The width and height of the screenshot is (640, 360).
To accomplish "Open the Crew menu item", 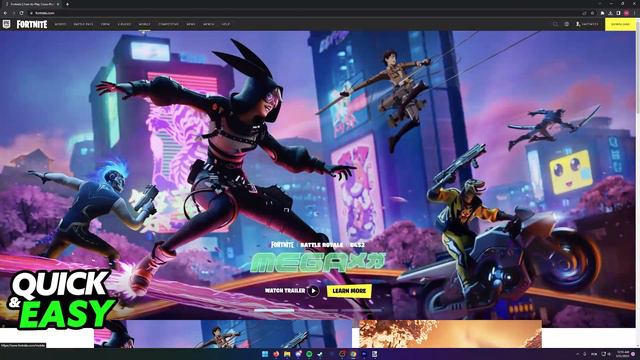I will click(105, 24).
